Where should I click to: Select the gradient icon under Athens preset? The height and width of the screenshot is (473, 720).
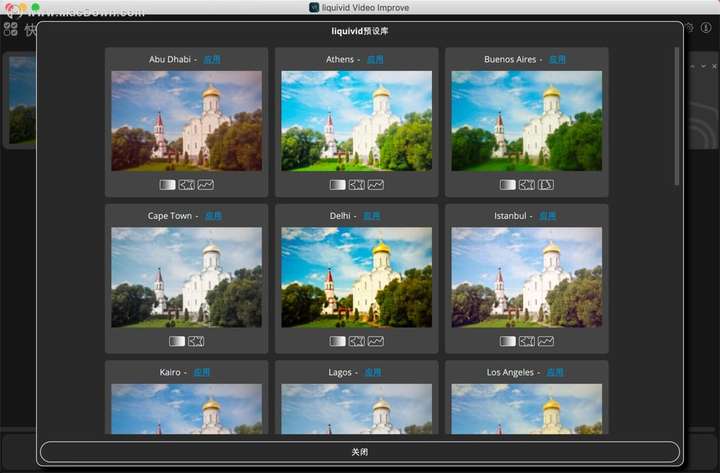click(338, 185)
